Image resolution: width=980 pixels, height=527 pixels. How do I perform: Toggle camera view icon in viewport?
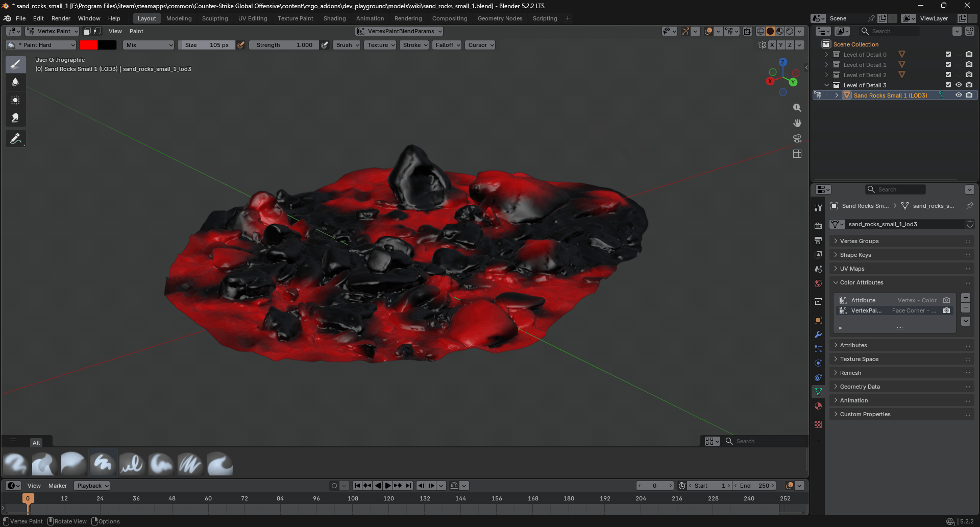coord(797,138)
